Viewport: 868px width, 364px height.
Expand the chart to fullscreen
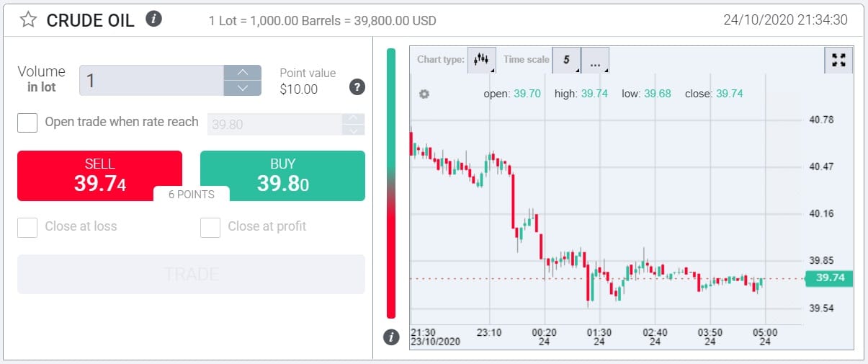(838, 60)
